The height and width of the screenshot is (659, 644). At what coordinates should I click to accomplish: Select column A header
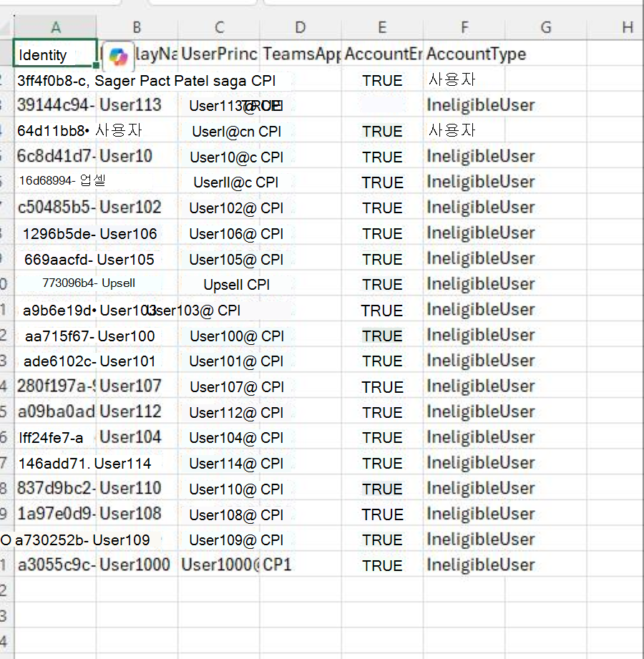56,27
